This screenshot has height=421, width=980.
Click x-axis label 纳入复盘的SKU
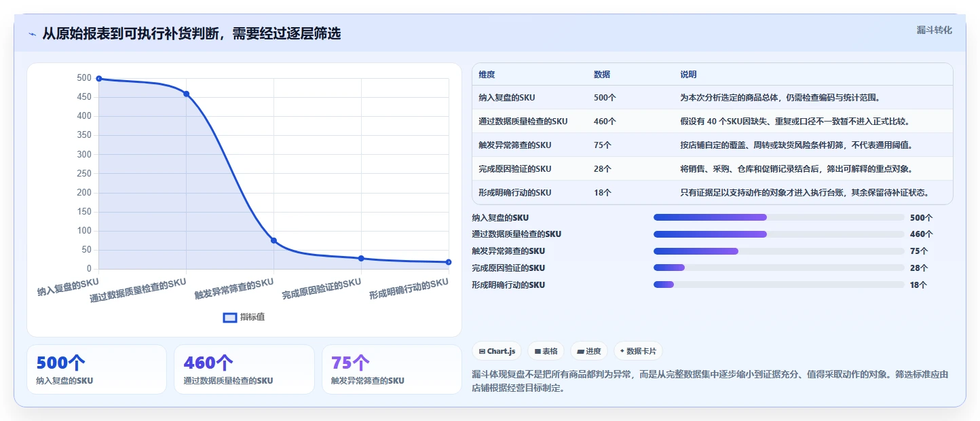click(69, 287)
